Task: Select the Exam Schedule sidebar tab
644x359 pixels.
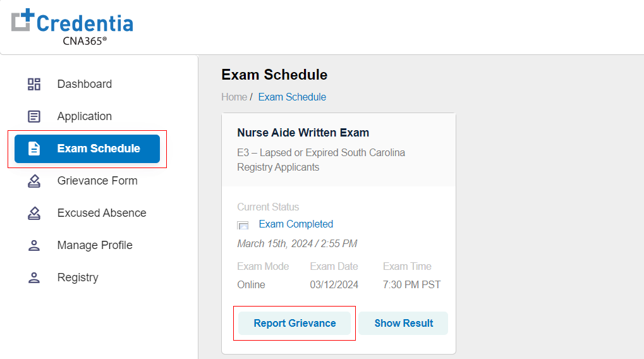Action: [87, 149]
